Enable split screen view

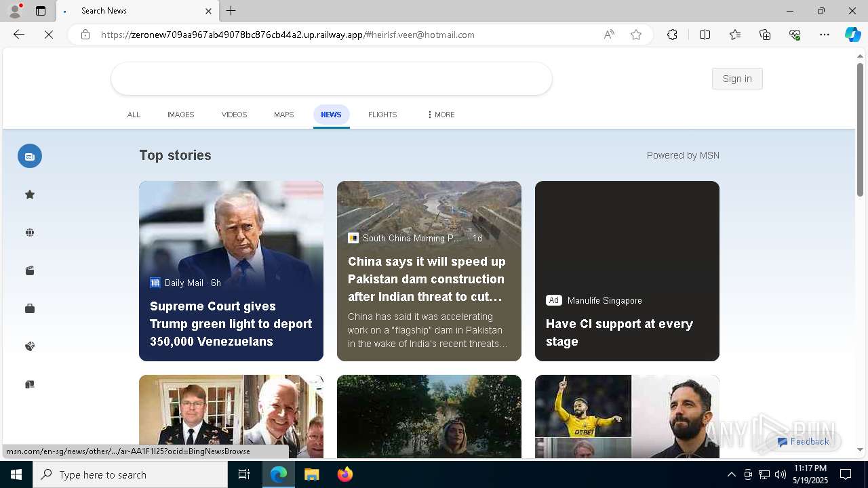pyautogui.click(x=705, y=35)
